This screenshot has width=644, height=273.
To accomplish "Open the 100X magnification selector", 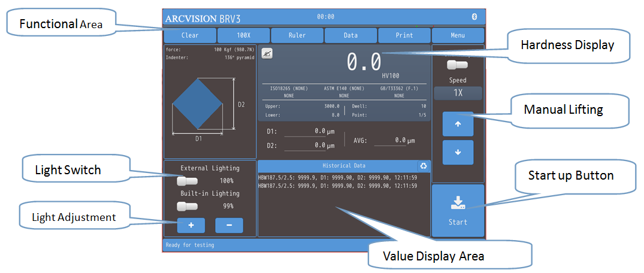I will tap(244, 35).
